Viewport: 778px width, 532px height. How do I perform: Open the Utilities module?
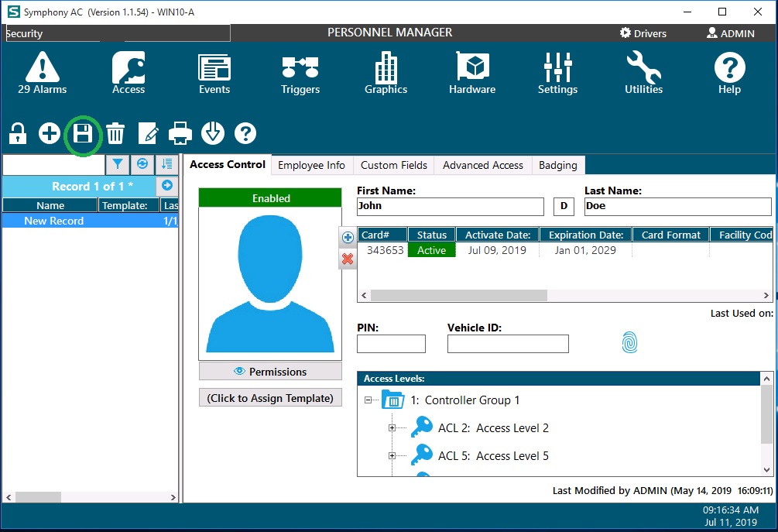643,73
